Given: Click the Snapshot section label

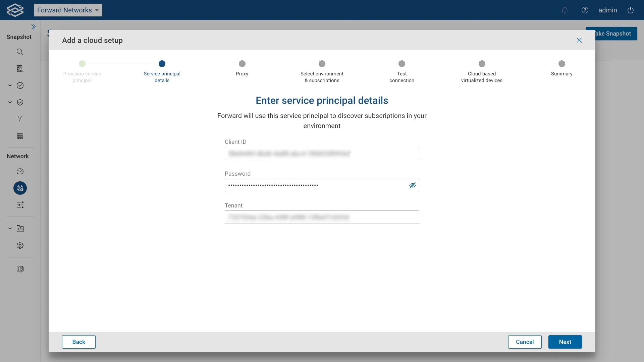Looking at the screenshot, I should click(19, 37).
